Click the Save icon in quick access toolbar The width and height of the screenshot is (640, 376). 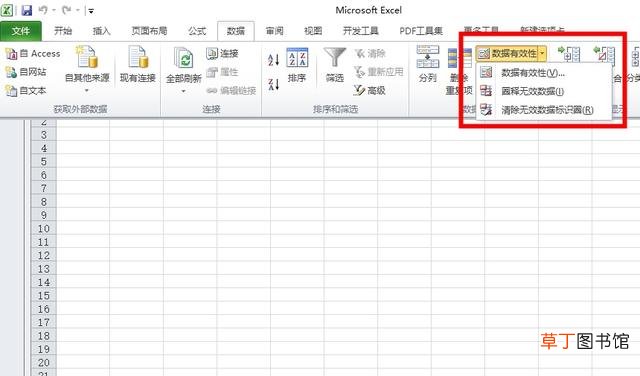click(x=27, y=10)
